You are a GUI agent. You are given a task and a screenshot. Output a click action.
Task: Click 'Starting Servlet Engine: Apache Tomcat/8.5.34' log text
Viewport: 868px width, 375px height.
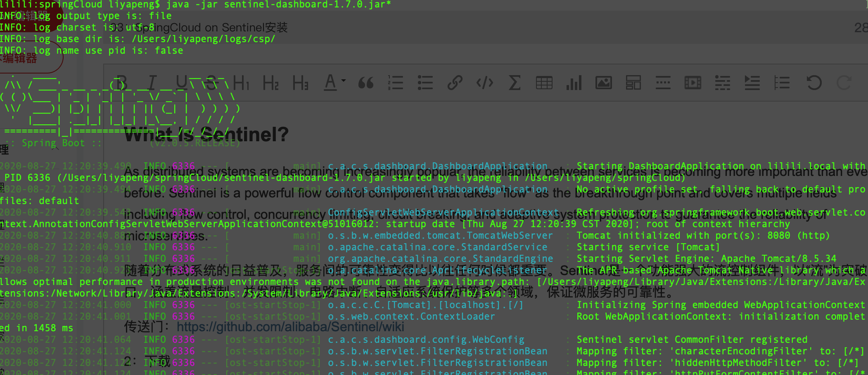point(707,259)
